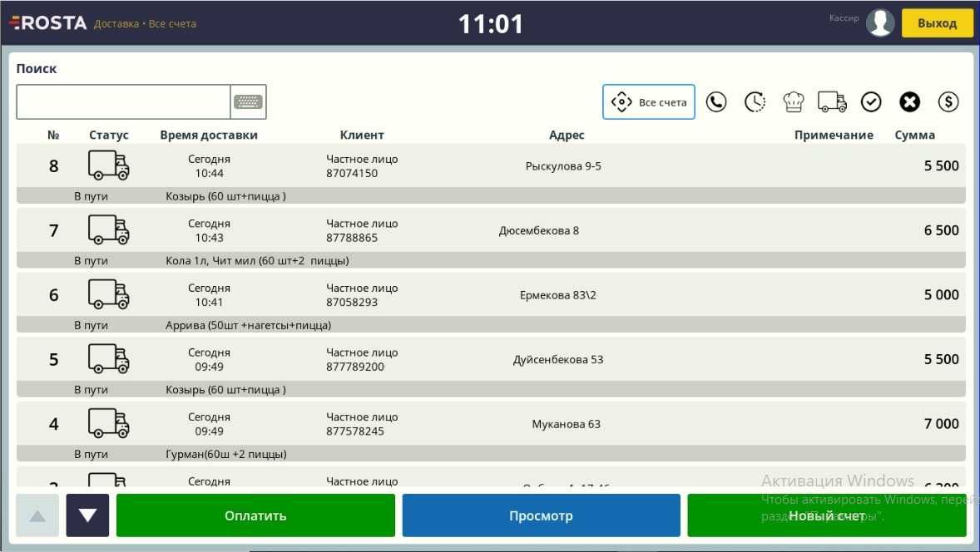This screenshot has height=552, width=980.
Task: Select order 6 at Ермекова 83\2
Action: [x=491, y=303]
